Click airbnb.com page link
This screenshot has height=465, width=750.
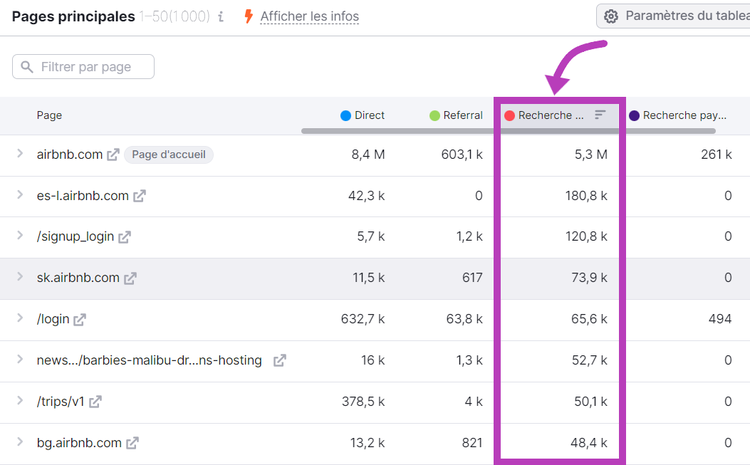70,155
